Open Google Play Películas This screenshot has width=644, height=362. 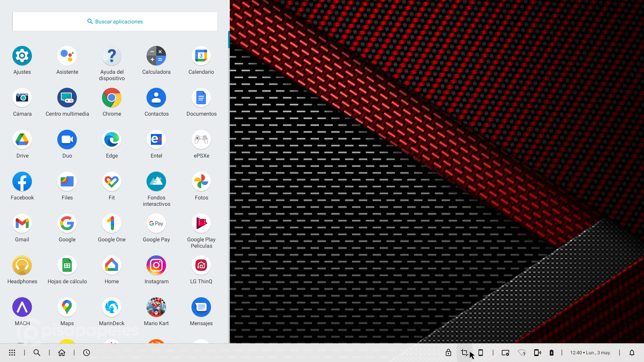201,224
